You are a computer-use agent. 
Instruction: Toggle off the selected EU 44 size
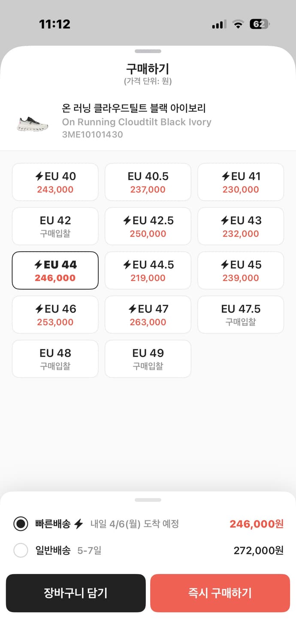click(55, 270)
